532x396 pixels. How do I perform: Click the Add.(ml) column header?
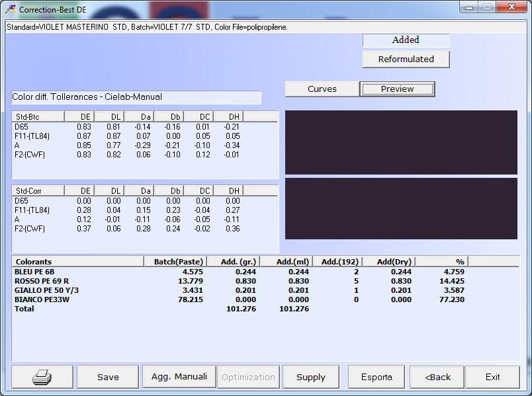click(x=286, y=262)
